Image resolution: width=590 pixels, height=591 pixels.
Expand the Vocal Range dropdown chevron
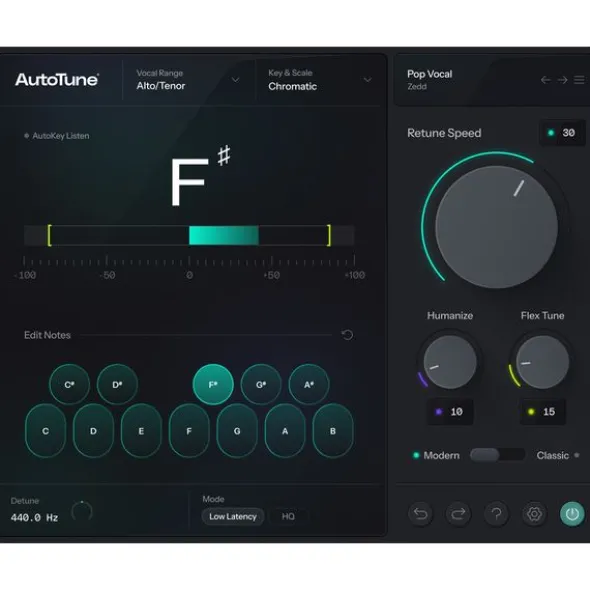[235, 80]
